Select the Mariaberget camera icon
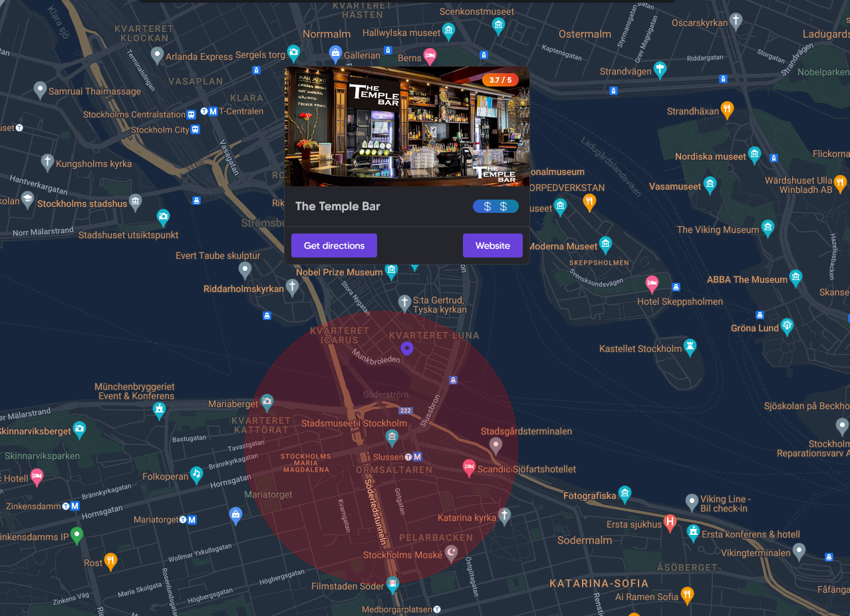The width and height of the screenshot is (850, 616). [x=267, y=402]
